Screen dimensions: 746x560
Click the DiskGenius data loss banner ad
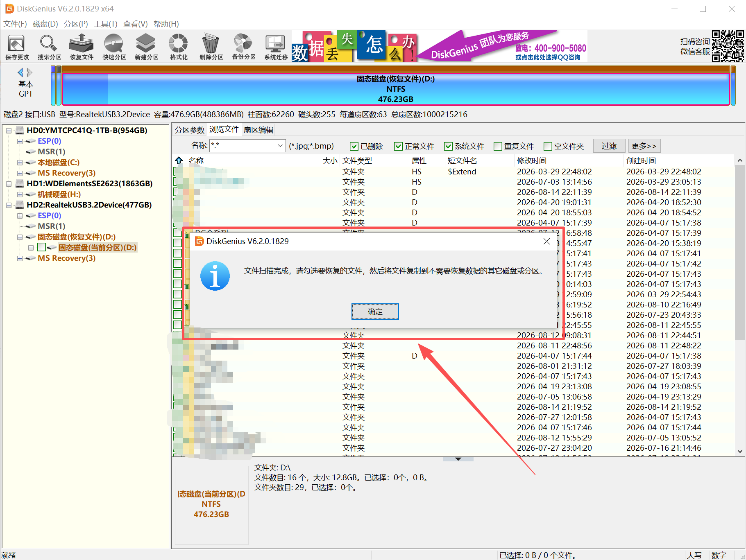[x=439, y=46]
